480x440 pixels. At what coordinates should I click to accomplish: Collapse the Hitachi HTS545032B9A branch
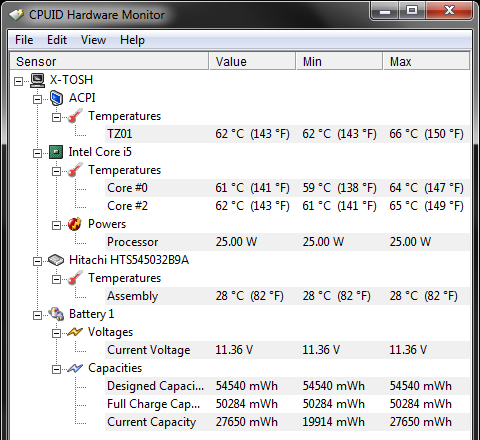point(37,261)
